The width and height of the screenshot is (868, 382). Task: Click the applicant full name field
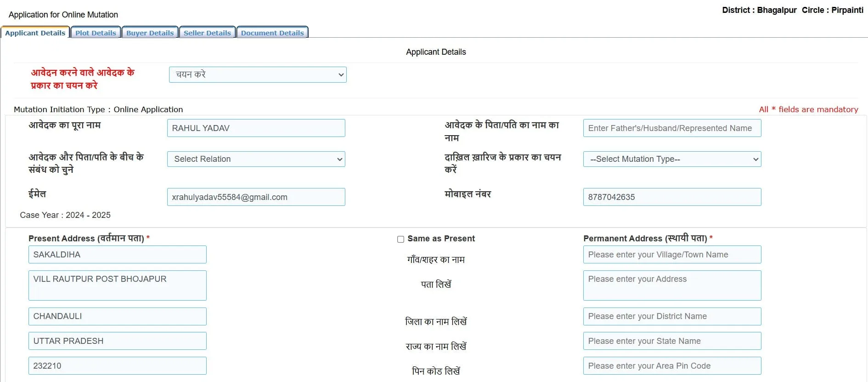click(256, 128)
